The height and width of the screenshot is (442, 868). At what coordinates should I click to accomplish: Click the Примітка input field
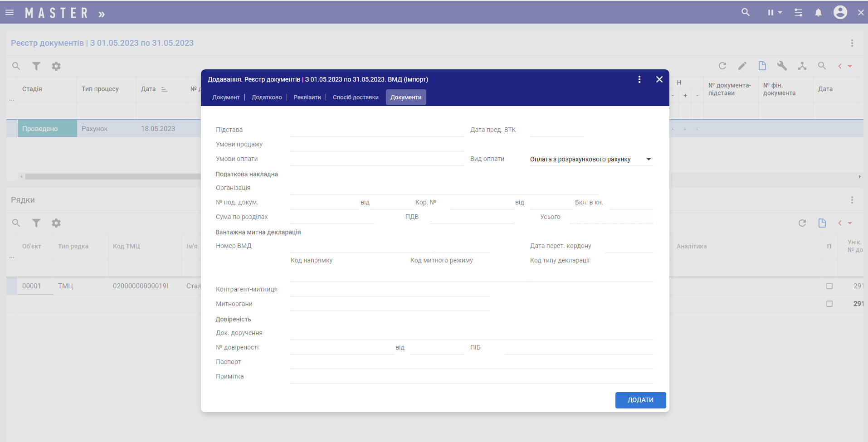click(x=472, y=377)
